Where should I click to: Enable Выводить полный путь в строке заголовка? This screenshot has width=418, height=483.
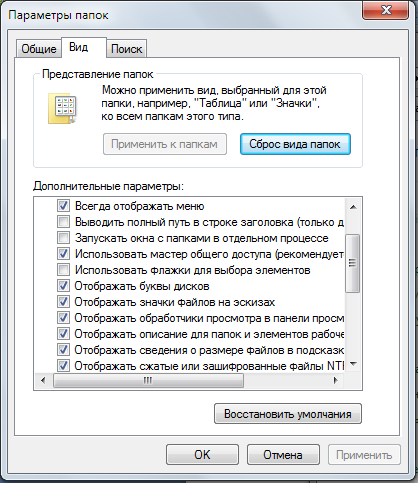(x=63, y=222)
